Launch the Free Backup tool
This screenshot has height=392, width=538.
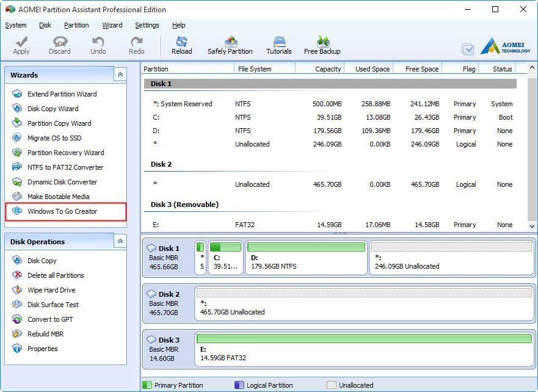(322, 45)
